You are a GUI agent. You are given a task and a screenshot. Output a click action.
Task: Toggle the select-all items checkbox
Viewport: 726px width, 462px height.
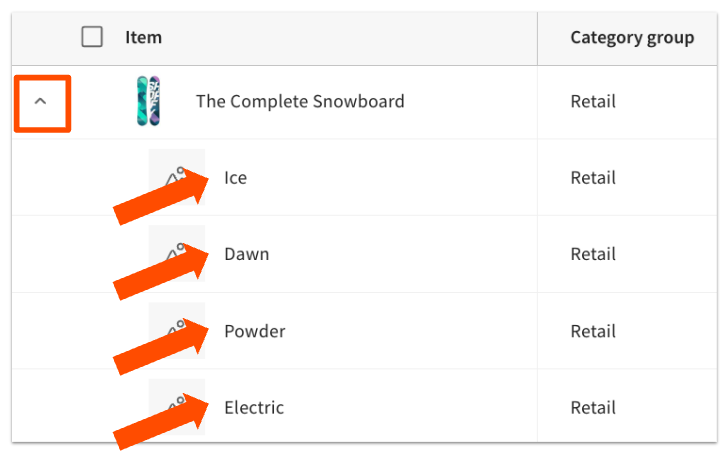click(x=92, y=38)
